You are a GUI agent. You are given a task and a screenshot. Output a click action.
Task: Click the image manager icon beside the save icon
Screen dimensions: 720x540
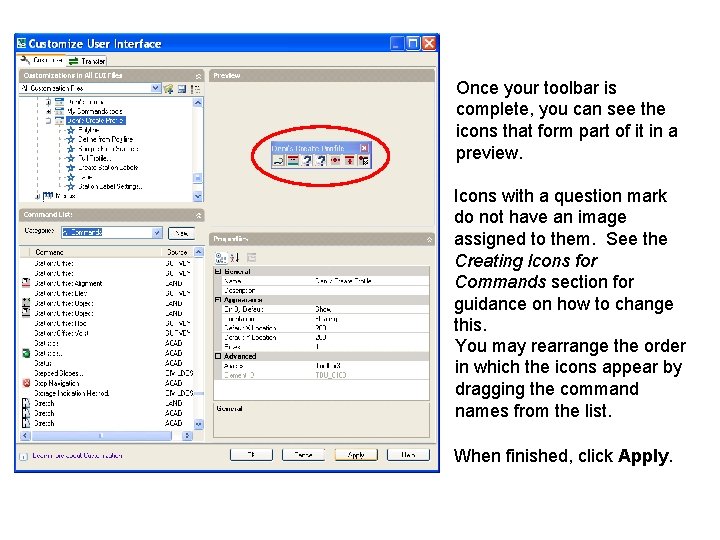click(196, 89)
